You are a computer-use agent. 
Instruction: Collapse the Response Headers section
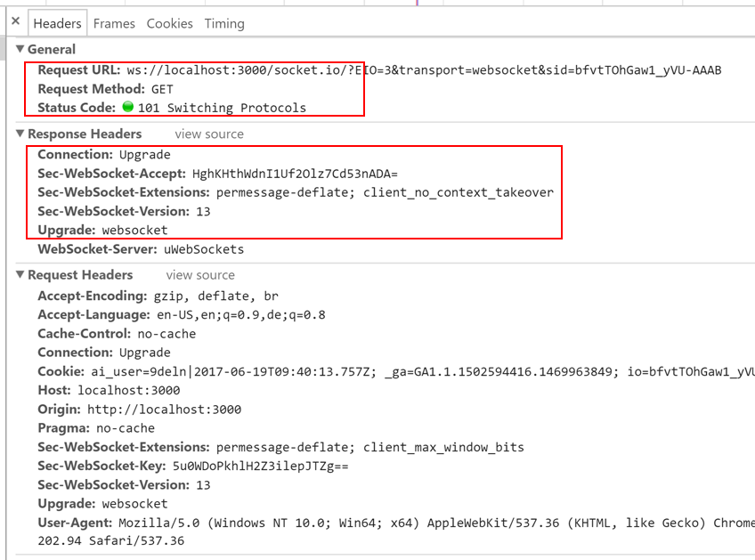pos(20,134)
